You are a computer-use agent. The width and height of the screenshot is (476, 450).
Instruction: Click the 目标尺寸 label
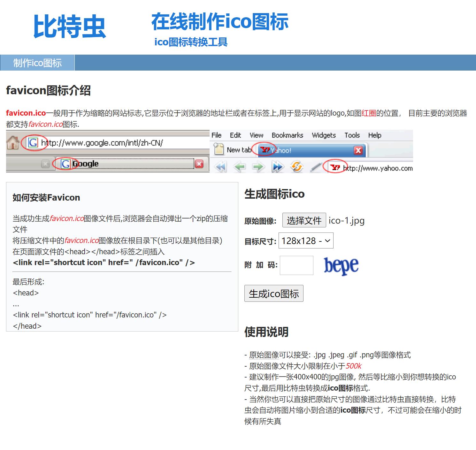260,241
